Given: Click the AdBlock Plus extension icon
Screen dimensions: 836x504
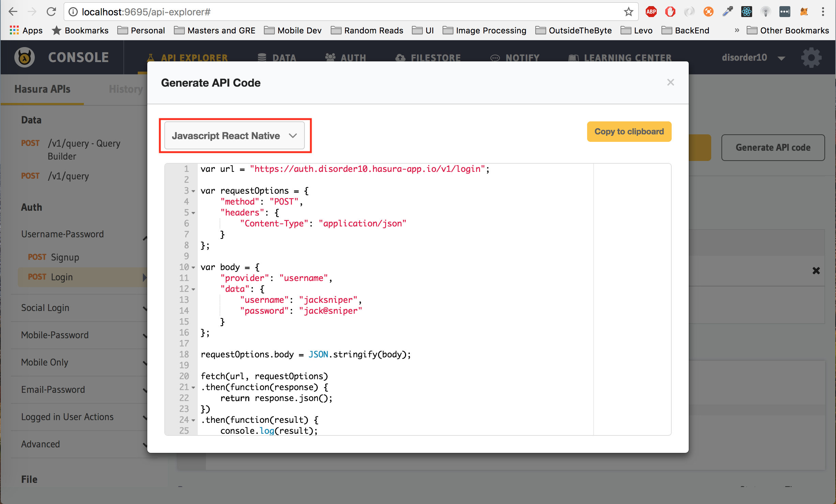Looking at the screenshot, I should (x=651, y=12).
